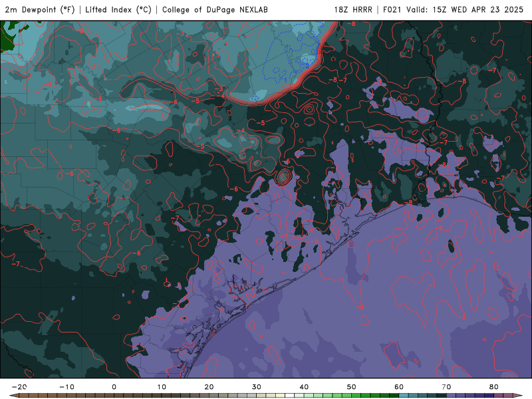Click the 70 colorbar label
Image resolution: width=532 pixels, height=399 pixels.
click(446, 387)
